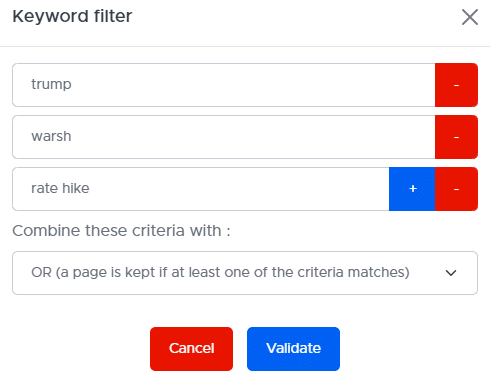Expand the criteria list showing 'at least one'
Image resolution: width=490 pixels, height=384 pixels.
pyautogui.click(x=245, y=273)
